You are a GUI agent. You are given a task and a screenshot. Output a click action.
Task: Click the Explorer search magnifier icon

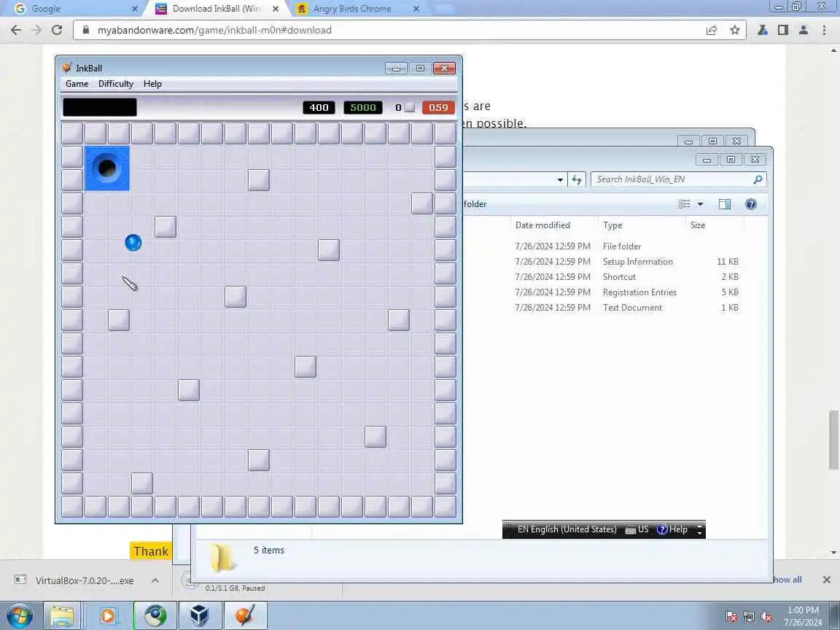[758, 179]
